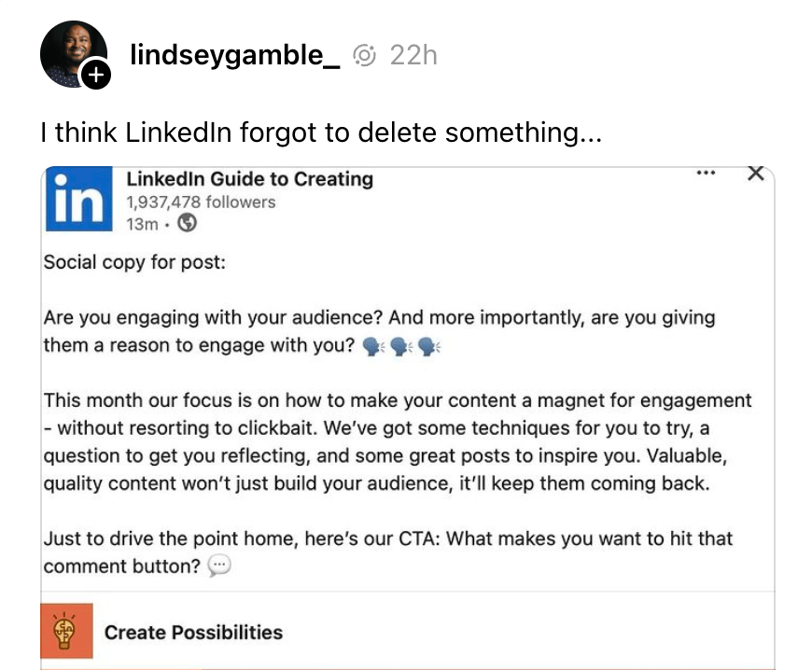This screenshot has height=670, width=812.
Task: Select the caption about LinkedIn forgetting to delete
Action: (x=321, y=133)
